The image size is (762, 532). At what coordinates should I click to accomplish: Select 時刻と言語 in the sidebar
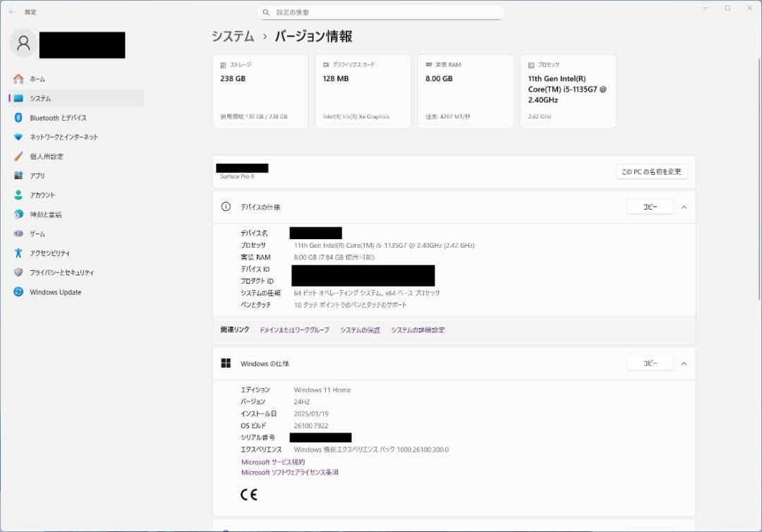pyautogui.click(x=76, y=214)
